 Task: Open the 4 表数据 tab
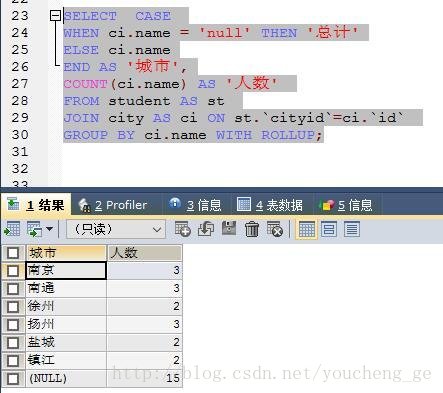(x=270, y=205)
